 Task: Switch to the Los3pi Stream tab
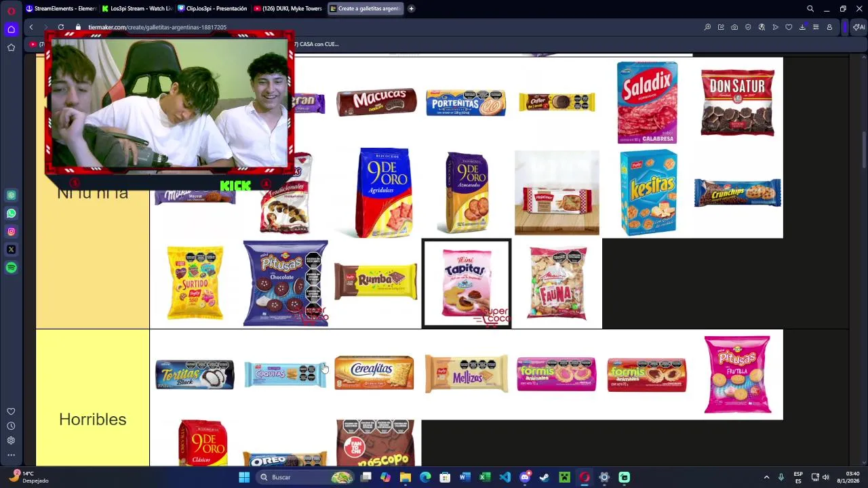[138, 9]
